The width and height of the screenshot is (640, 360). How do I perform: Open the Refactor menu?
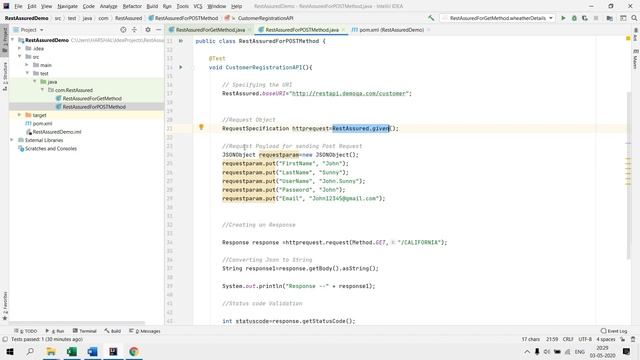[x=132, y=6]
